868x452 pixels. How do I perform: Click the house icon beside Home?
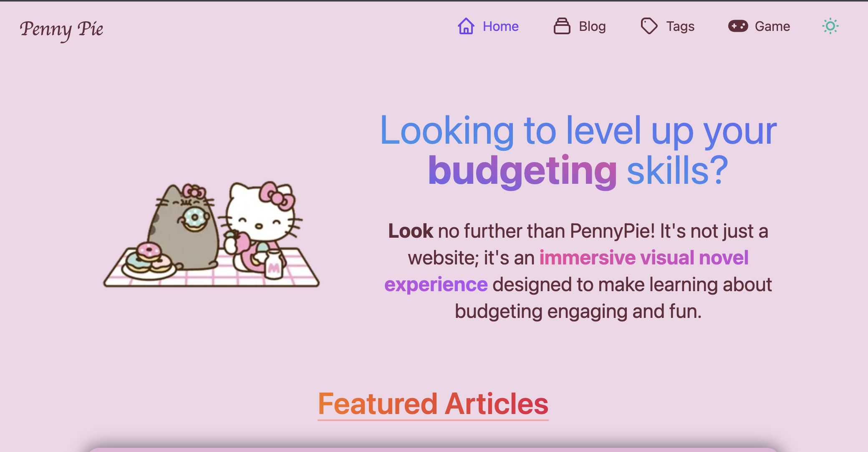(466, 26)
